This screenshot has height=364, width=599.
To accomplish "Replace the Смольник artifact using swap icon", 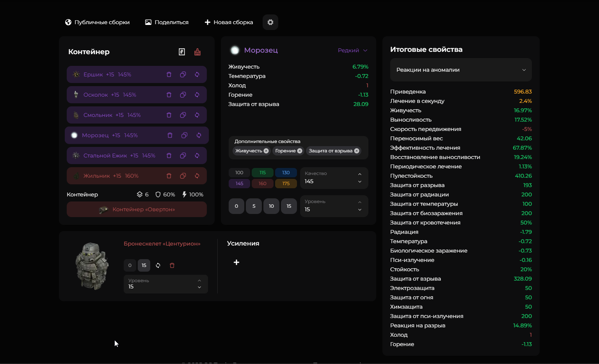I will pyautogui.click(x=197, y=115).
